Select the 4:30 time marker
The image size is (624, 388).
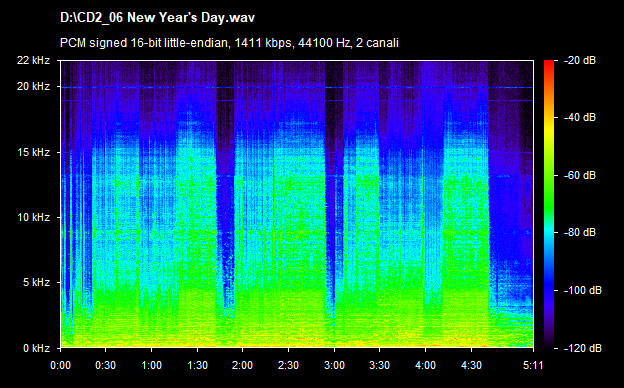pyautogui.click(x=471, y=365)
